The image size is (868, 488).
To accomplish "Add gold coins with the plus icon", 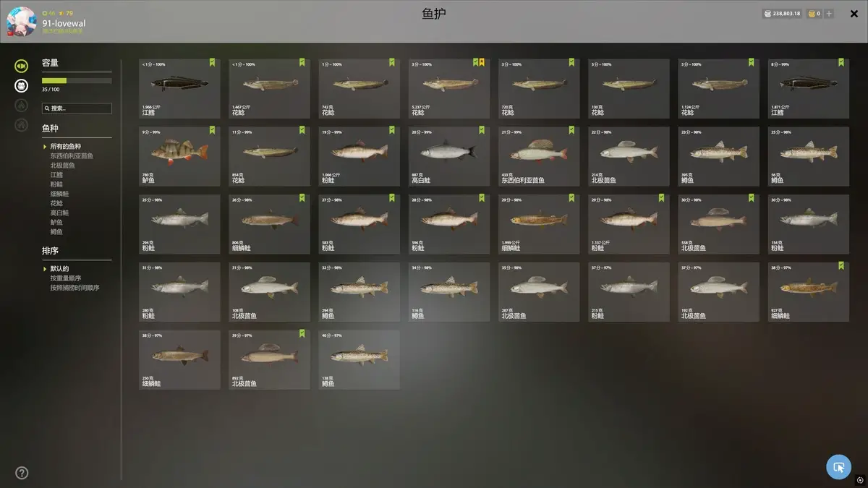I will point(829,13).
